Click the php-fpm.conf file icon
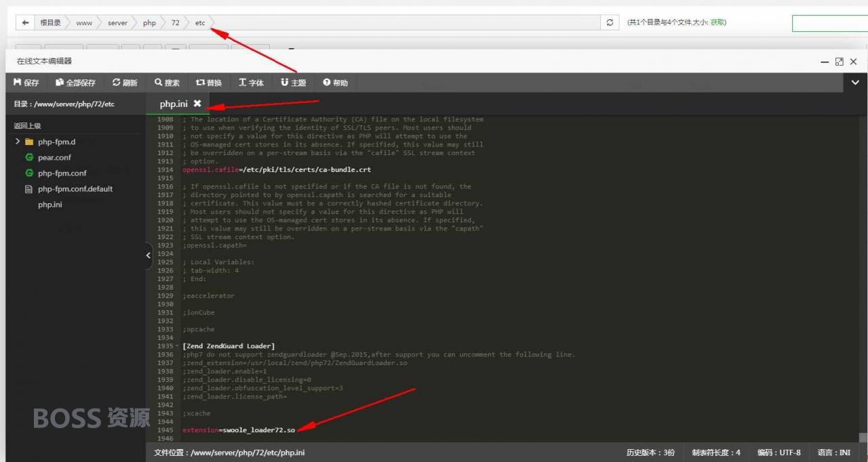The width and height of the screenshot is (868, 462). (x=29, y=173)
